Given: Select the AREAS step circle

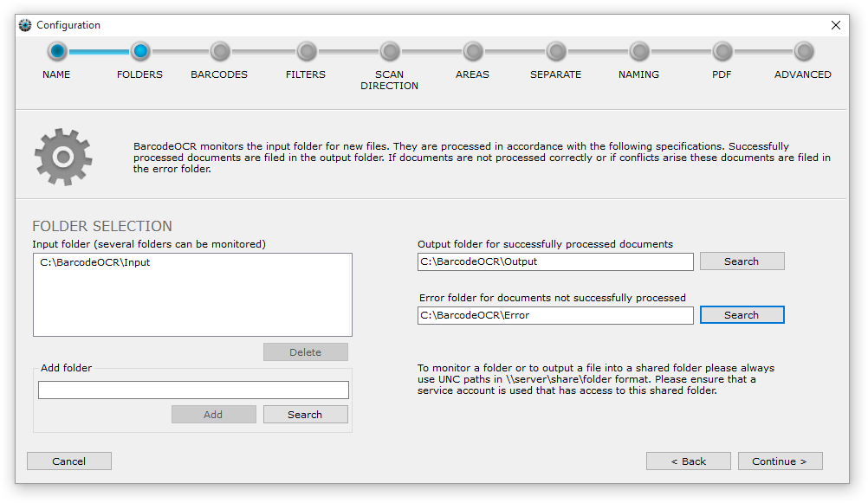Looking at the screenshot, I should click(x=473, y=51).
